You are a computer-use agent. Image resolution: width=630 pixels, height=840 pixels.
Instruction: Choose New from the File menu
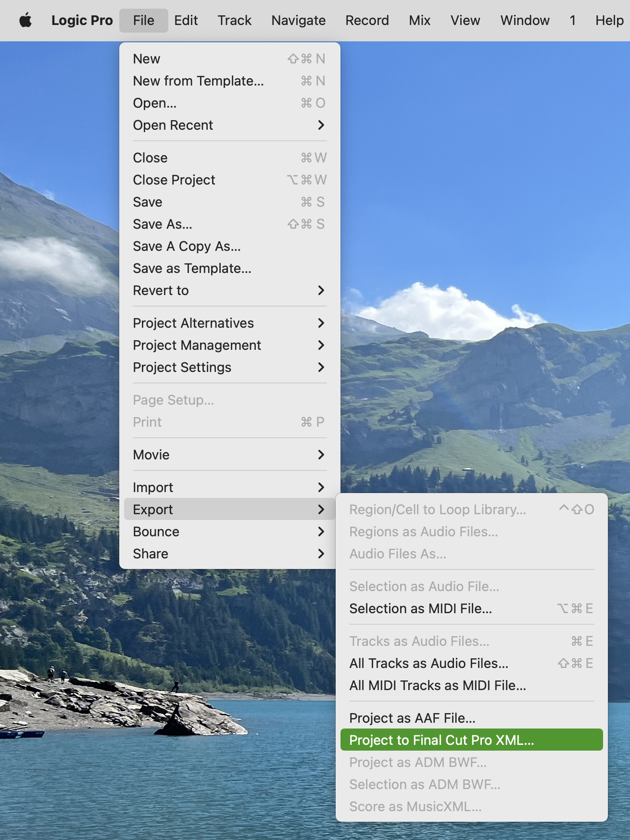pyautogui.click(x=230, y=59)
